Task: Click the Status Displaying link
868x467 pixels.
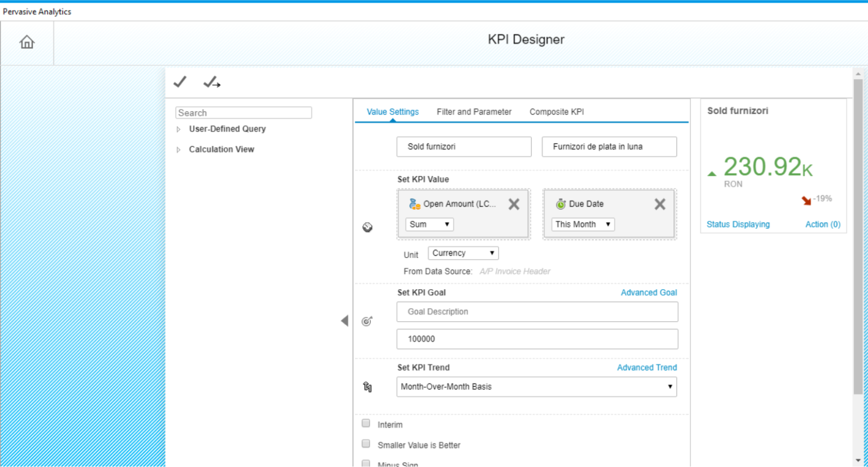Action: [738, 224]
